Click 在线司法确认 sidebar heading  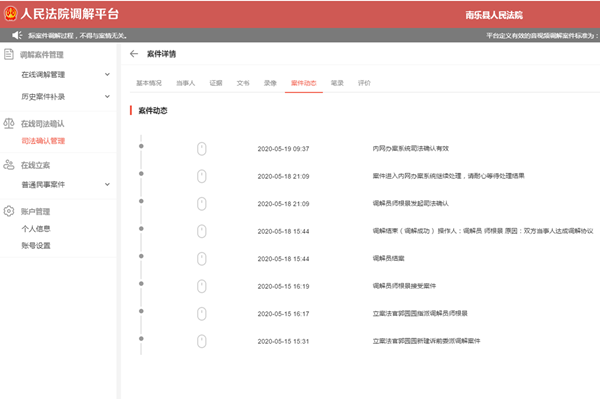coord(42,124)
